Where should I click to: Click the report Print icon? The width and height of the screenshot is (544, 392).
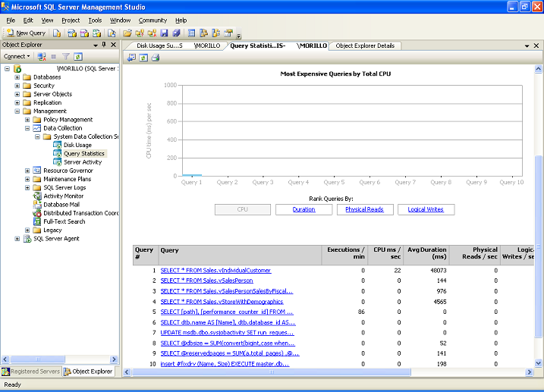tap(155, 58)
